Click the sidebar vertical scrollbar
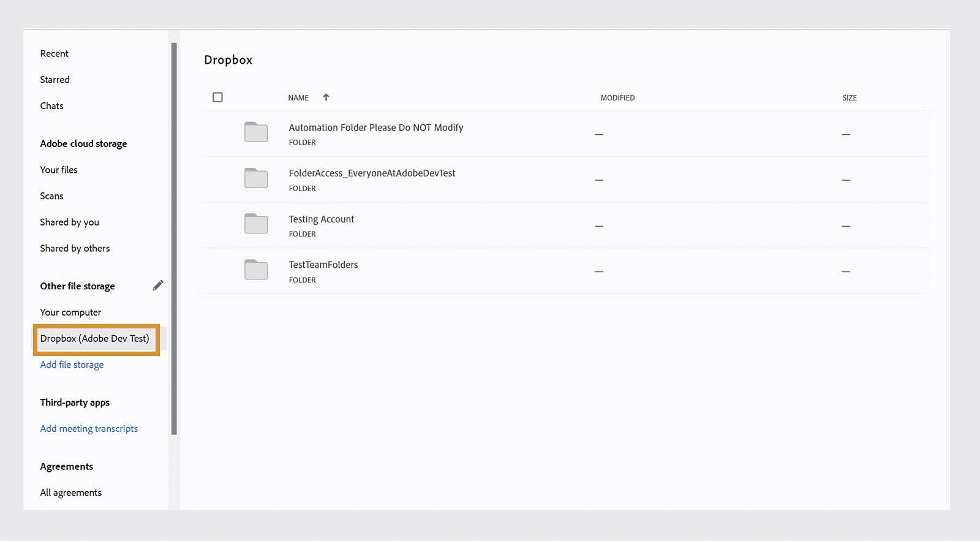Image resolution: width=980 pixels, height=541 pixels. tap(174, 239)
